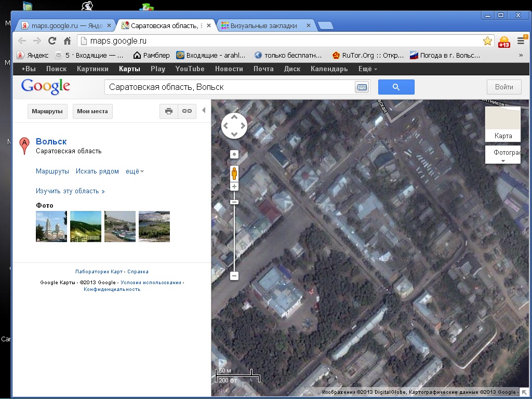
Task: Open the 'ещё' dropdown under Вольск
Action: point(135,171)
